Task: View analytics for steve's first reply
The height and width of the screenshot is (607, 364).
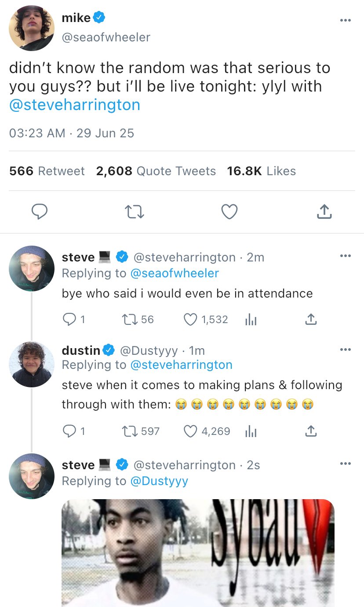Action: pos(250,320)
